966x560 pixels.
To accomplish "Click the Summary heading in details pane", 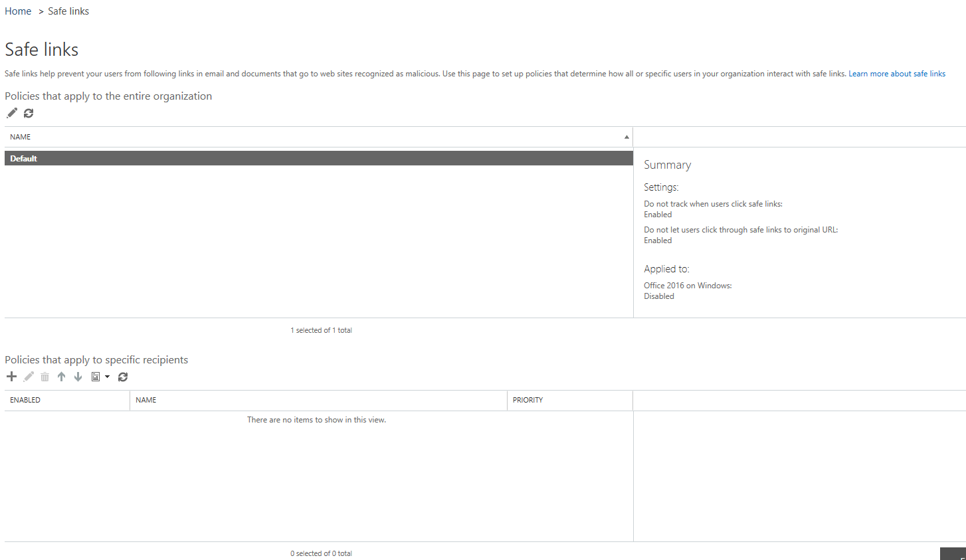I will coord(667,165).
